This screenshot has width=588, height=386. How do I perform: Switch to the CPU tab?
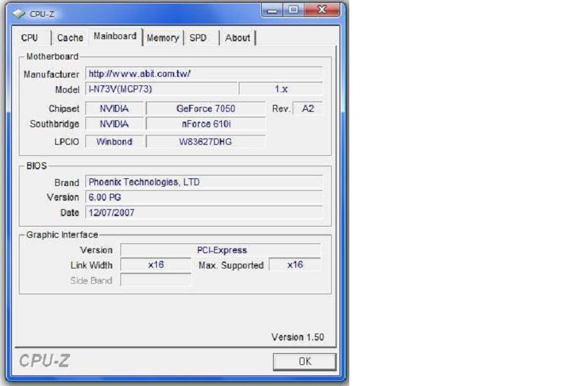tap(30, 38)
